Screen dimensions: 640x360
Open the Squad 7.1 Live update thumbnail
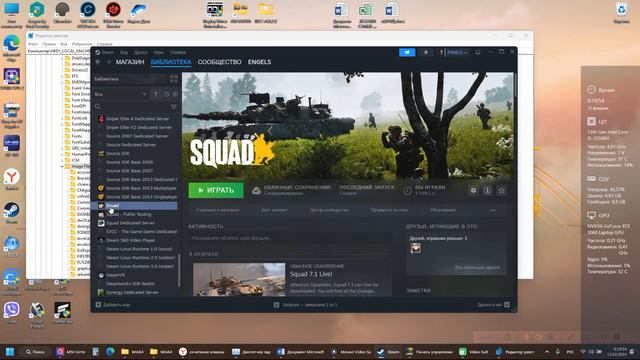point(239,279)
